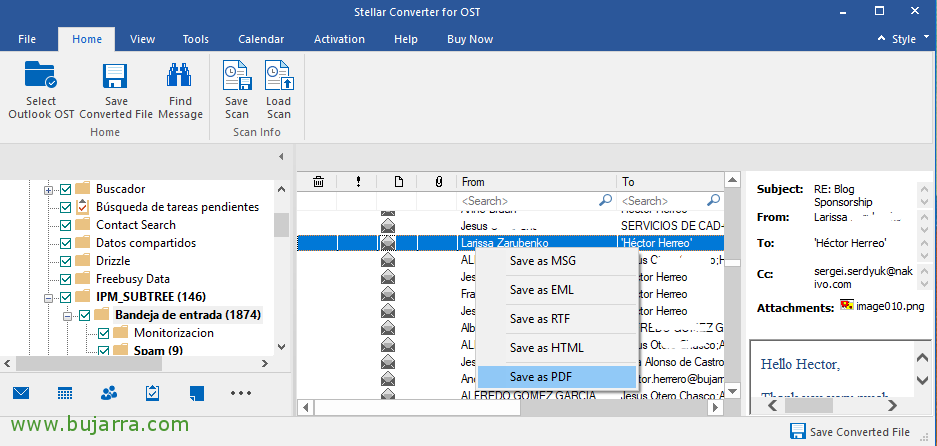Click the Save Converted File ribbon icon

point(116,76)
